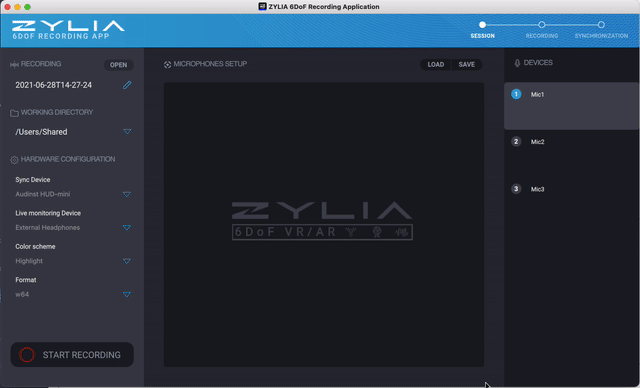Click the Hardware Configuration heading
Screen dimensions: 640x388
(x=68, y=159)
